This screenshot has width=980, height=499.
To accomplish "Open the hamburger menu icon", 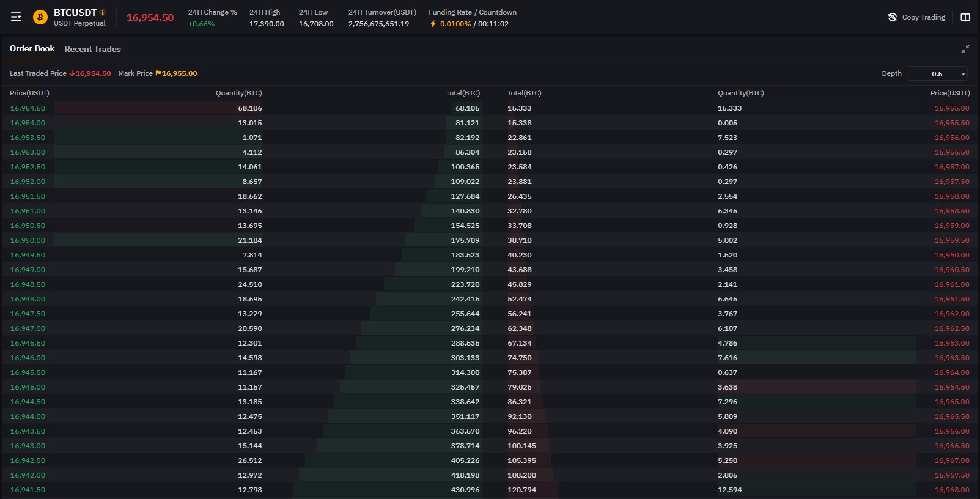I will (16, 17).
